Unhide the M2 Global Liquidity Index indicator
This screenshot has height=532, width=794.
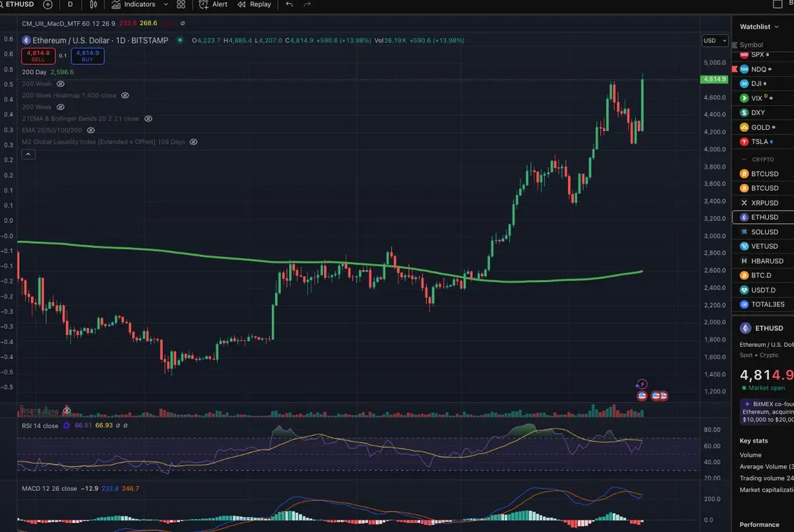(194, 142)
